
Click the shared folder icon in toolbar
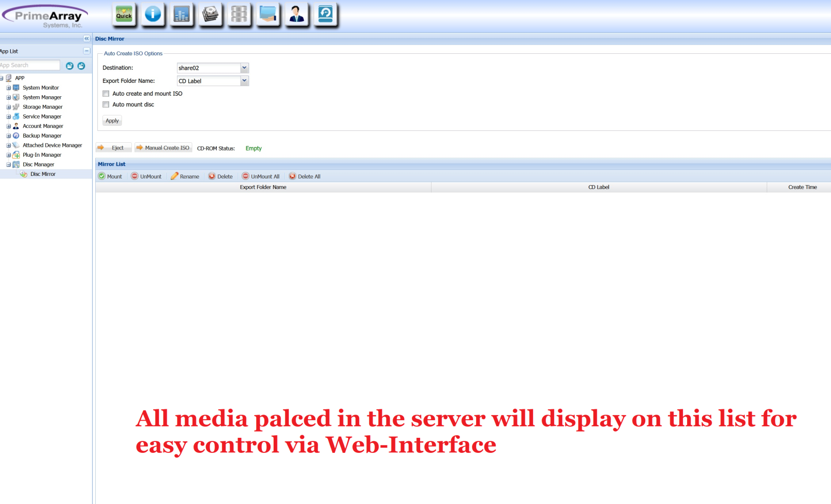point(268,14)
